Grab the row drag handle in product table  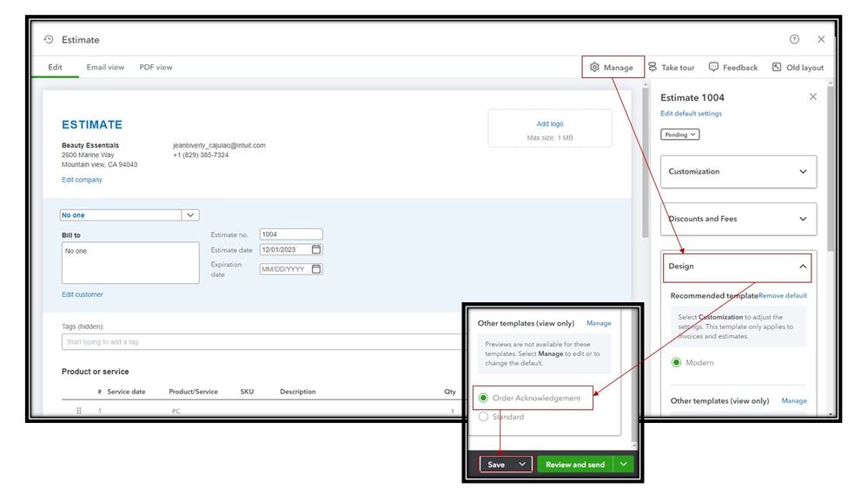click(78, 411)
